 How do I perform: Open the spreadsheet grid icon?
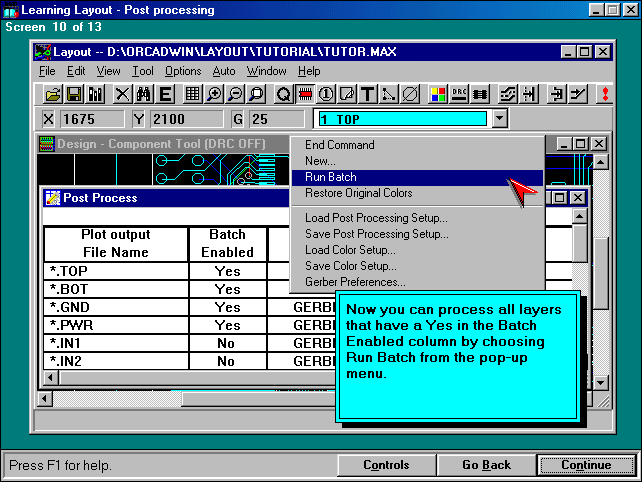pyautogui.click(x=192, y=95)
